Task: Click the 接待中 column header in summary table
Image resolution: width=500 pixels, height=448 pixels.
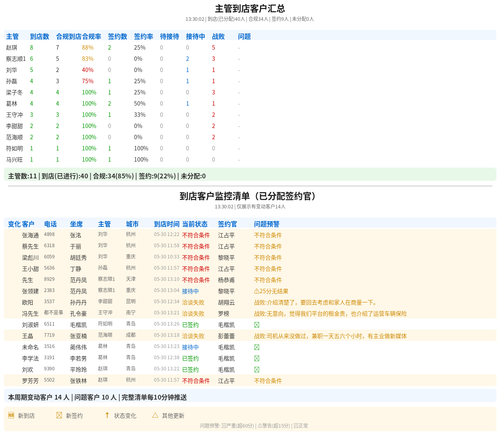Action: [195, 36]
